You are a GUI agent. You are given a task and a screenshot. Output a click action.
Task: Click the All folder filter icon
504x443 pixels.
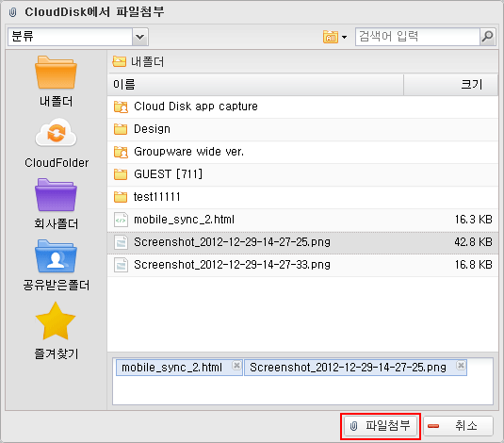pos(331,37)
